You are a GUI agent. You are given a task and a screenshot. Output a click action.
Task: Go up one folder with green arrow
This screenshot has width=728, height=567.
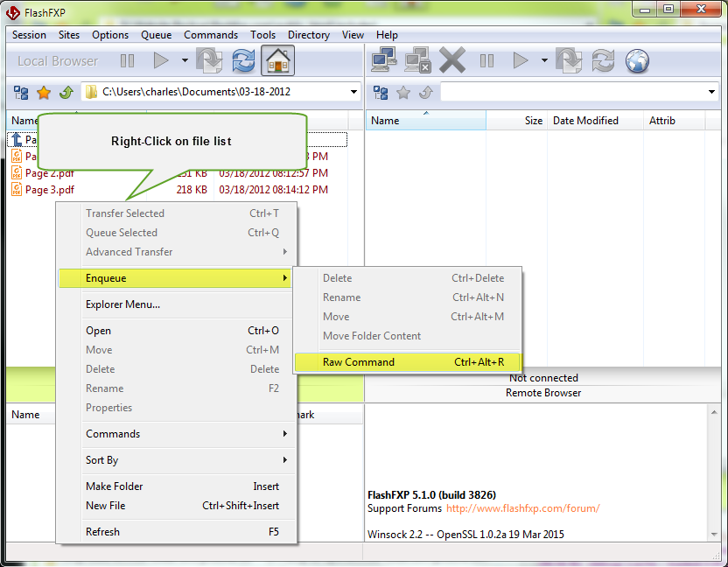tap(66, 93)
